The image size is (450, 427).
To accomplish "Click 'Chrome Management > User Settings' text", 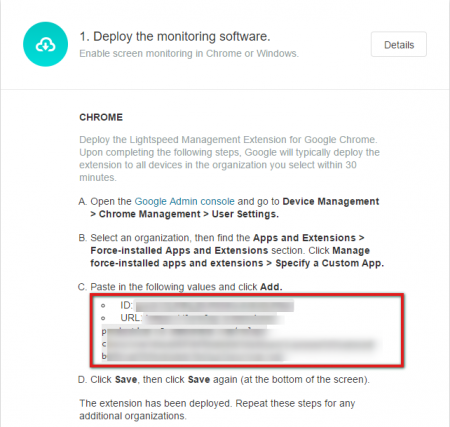I will [189, 214].
